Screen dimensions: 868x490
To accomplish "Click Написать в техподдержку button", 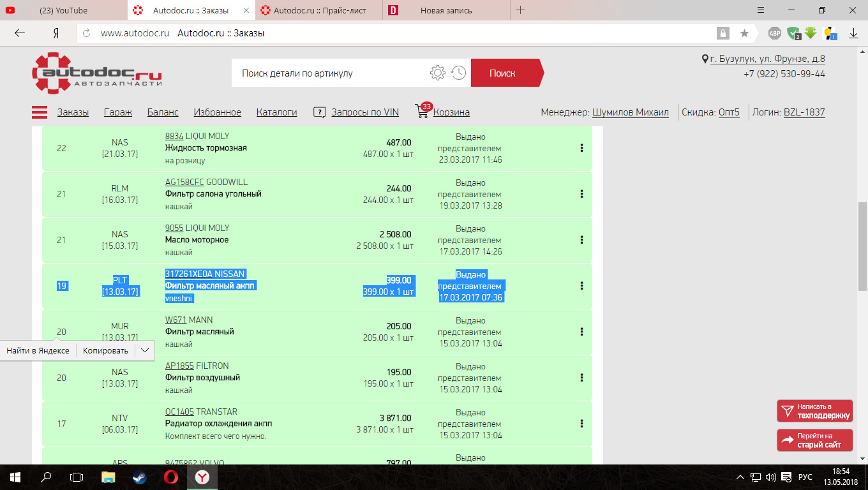I will click(815, 411).
